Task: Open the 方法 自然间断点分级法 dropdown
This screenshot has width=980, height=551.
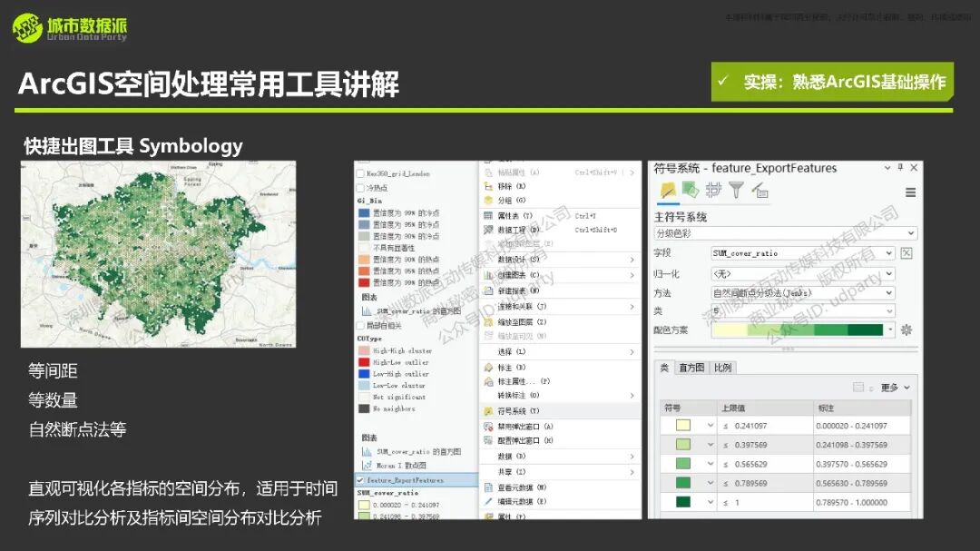Action: tap(802, 292)
